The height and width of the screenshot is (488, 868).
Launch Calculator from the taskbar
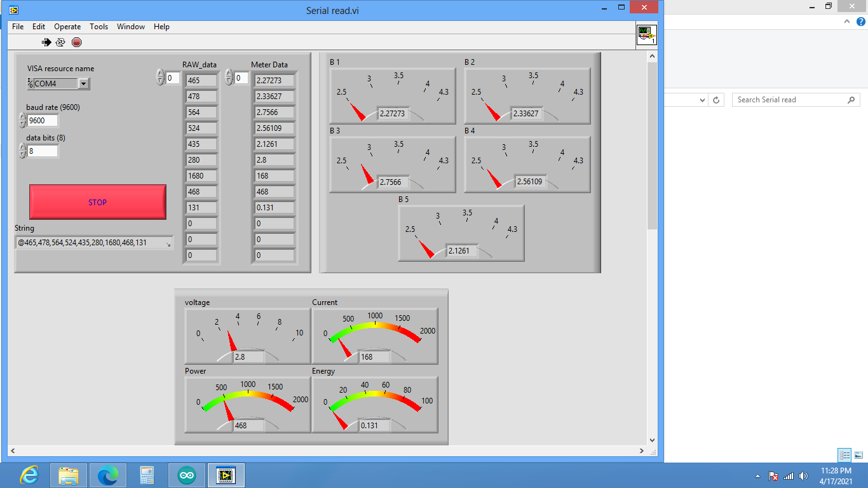(147, 475)
